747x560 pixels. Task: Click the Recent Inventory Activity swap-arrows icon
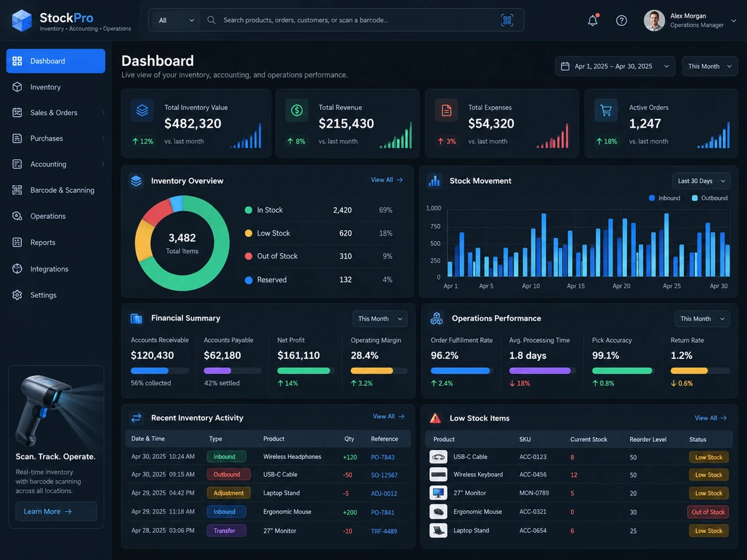pos(136,417)
